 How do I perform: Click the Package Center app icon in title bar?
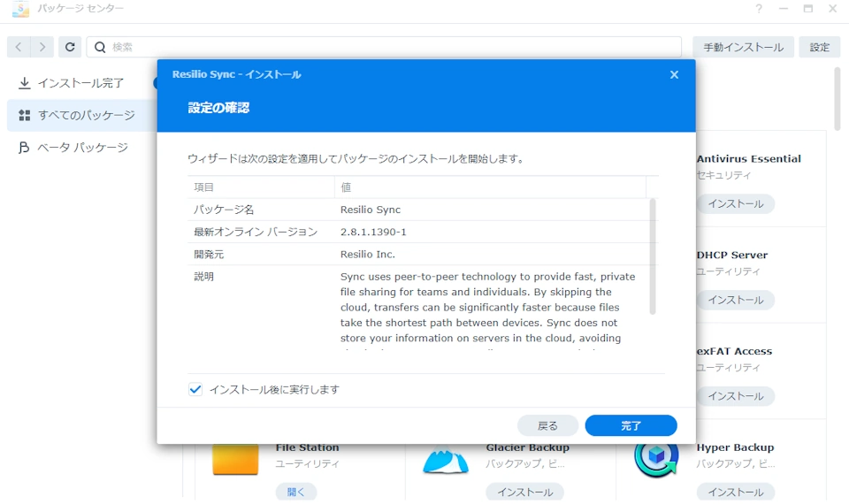[20, 9]
